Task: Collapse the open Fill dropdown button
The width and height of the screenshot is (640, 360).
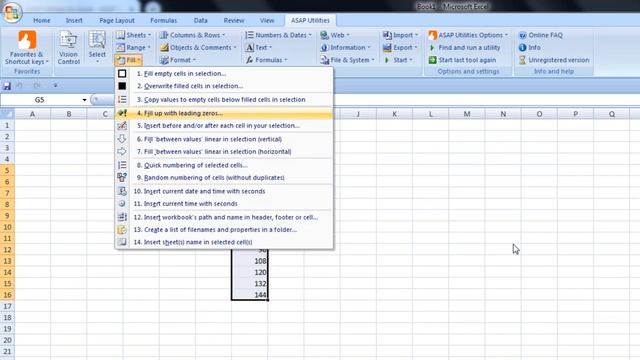Action: 129,60
